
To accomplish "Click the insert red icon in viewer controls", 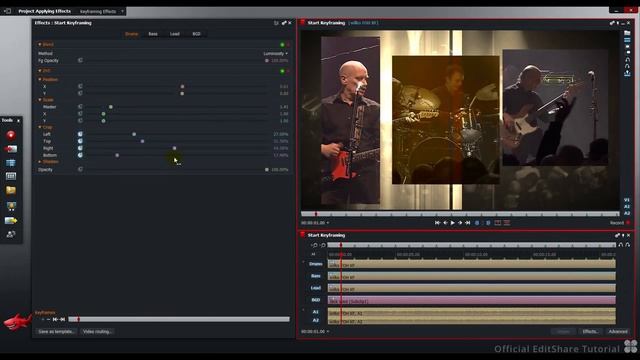I will tap(507, 223).
